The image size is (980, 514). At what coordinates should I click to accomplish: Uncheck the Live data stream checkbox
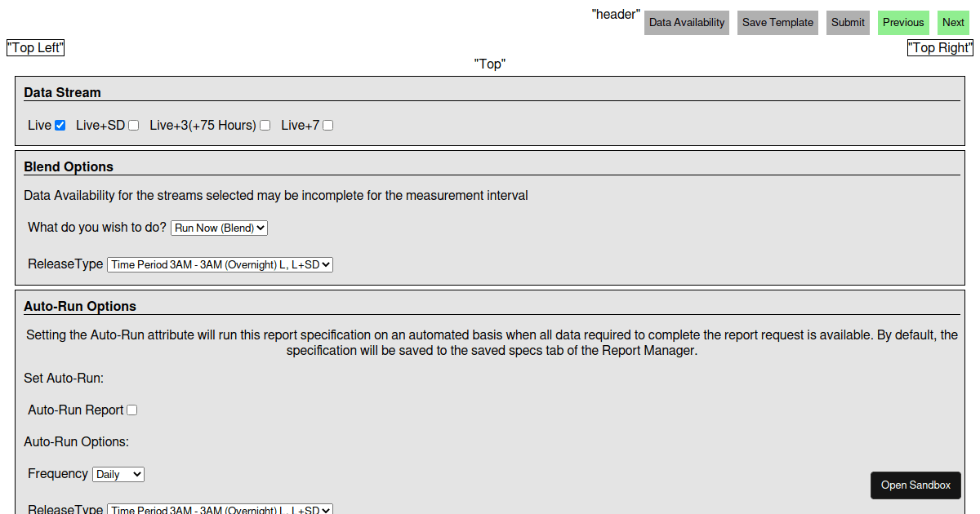point(60,124)
